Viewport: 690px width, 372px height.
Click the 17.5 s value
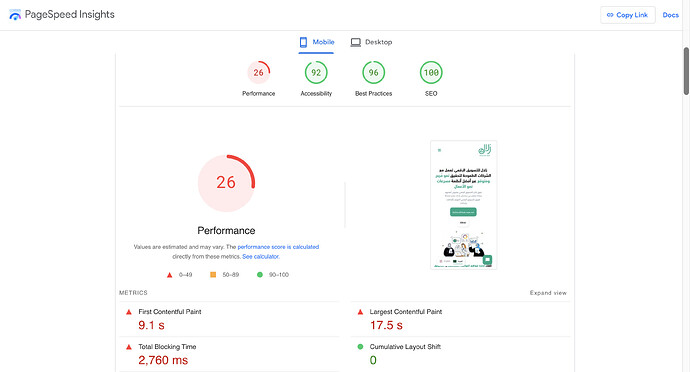pos(386,325)
